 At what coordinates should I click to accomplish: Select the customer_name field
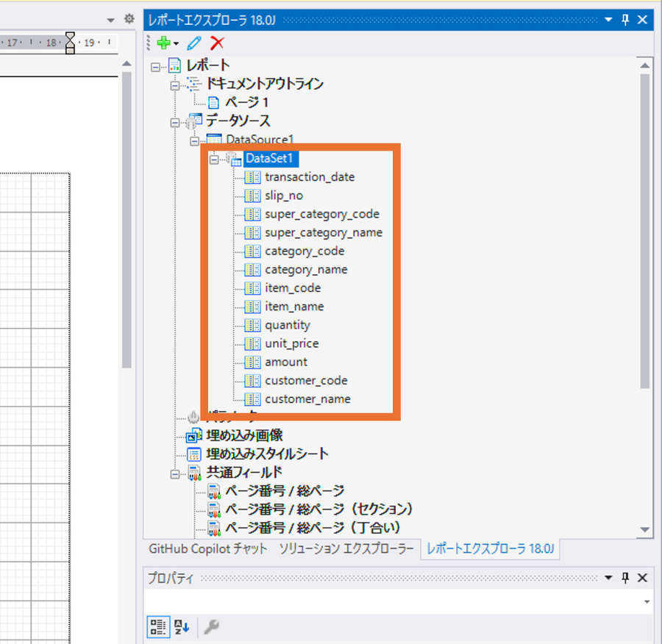307,399
